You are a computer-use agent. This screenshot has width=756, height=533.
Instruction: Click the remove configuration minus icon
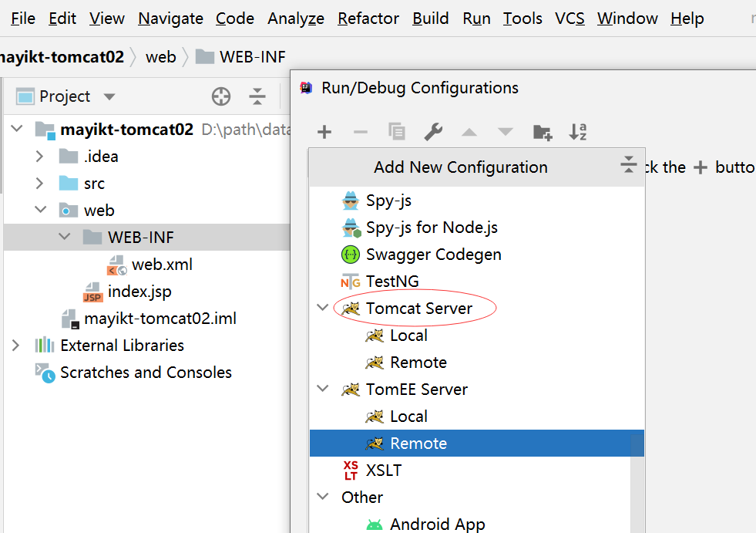[x=360, y=132]
